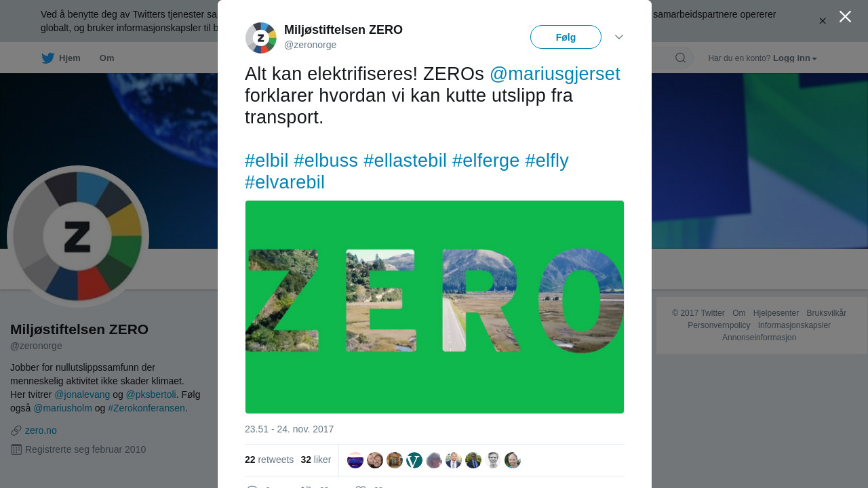Open the large ZERO profile picture

point(78,237)
